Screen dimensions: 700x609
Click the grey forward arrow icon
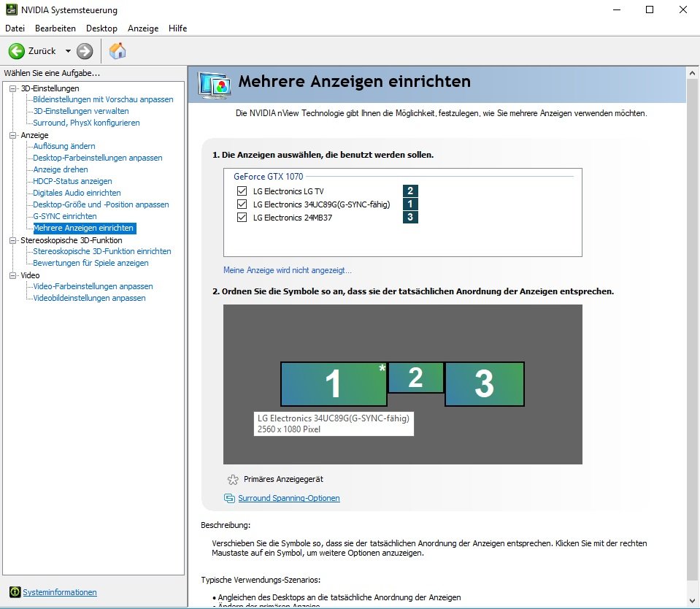(x=85, y=51)
